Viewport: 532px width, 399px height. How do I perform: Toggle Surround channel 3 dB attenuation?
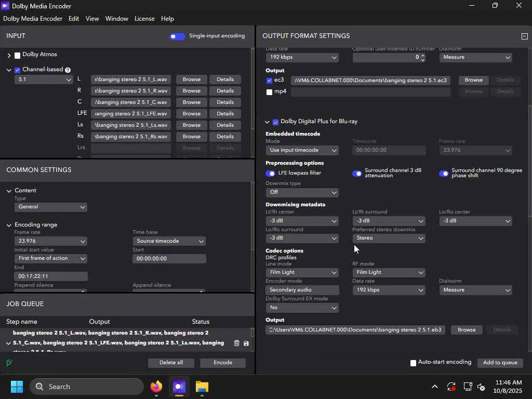357,174
